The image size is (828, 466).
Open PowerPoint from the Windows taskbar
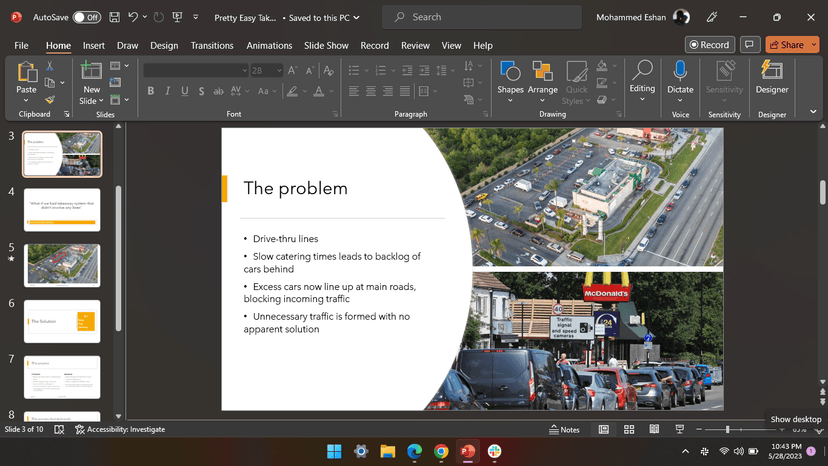coord(467,452)
